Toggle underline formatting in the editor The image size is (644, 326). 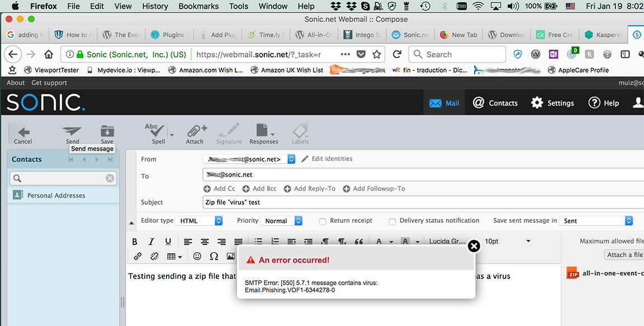click(x=168, y=242)
